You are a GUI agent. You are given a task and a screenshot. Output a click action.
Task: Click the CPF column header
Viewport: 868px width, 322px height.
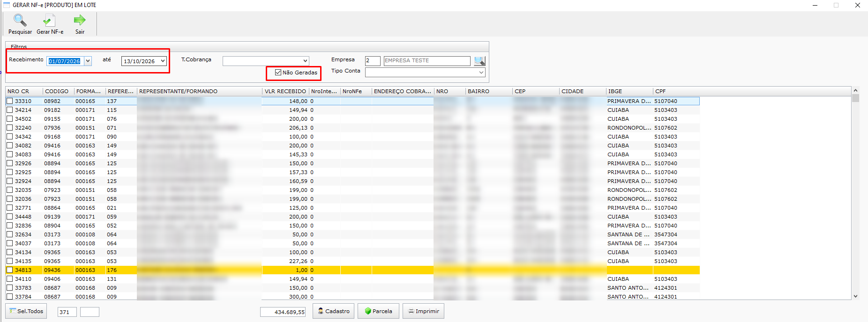676,91
